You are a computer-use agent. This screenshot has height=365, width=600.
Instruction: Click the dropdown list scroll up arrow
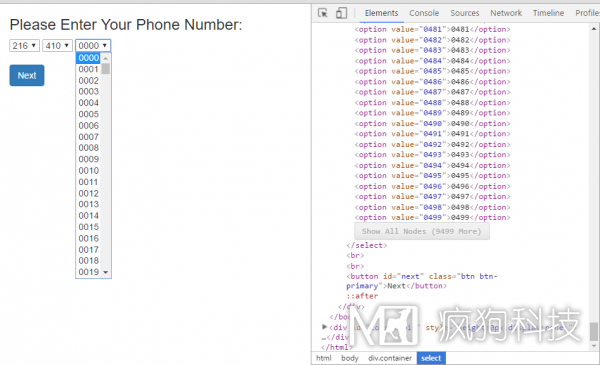click(106, 58)
